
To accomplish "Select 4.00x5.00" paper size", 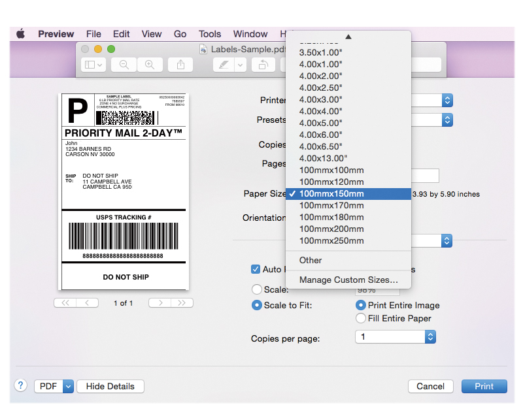I will pyautogui.click(x=348, y=123).
